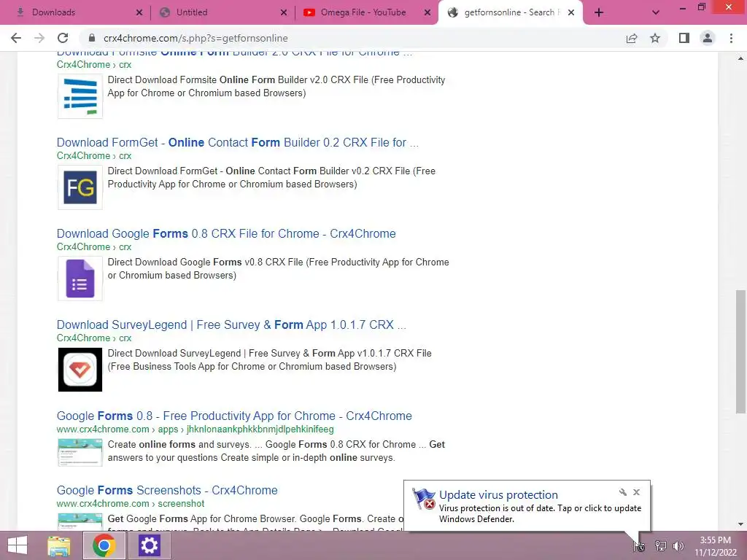The height and width of the screenshot is (560, 747).
Task: Click the network tray icon
Action: [660, 546]
